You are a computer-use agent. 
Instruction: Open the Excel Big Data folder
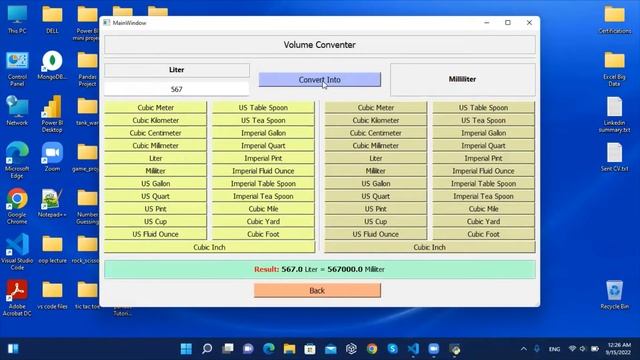click(x=615, y=69)
